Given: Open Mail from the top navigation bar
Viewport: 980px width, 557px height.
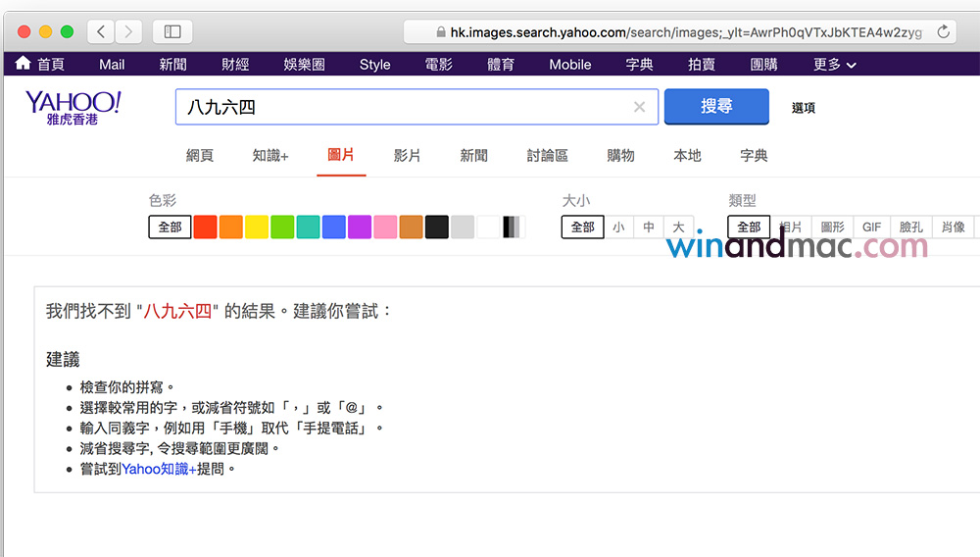Looking at the screenshot, I should pyautogui.click(x=112, y=64).
